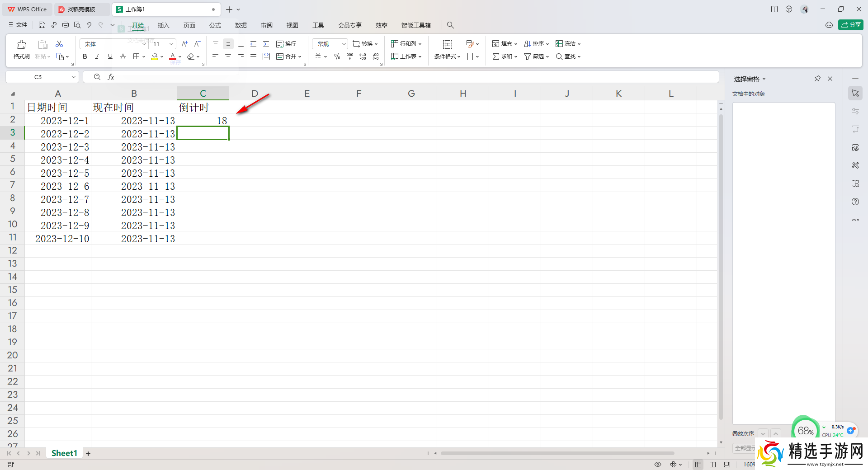868x470 pixels.
Task: Click the green 分享 share button
Action: pyautogui.click(x=850, y=25)
